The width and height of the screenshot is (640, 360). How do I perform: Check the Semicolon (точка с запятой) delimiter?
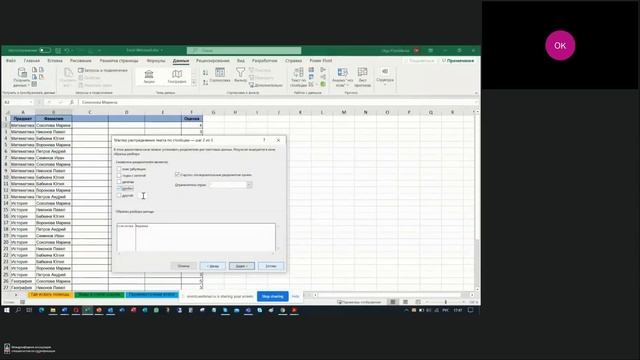[119, 175]
